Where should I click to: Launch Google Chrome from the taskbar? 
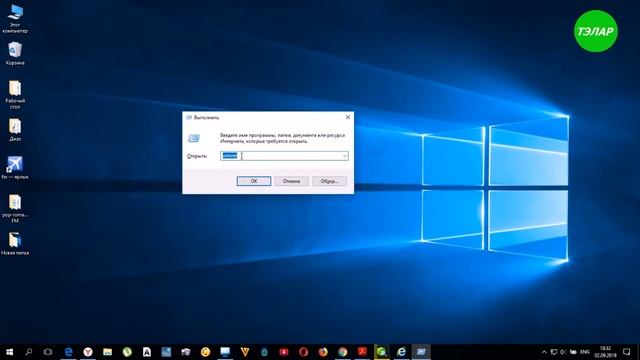pyautogui.click(x=342, y=352)
